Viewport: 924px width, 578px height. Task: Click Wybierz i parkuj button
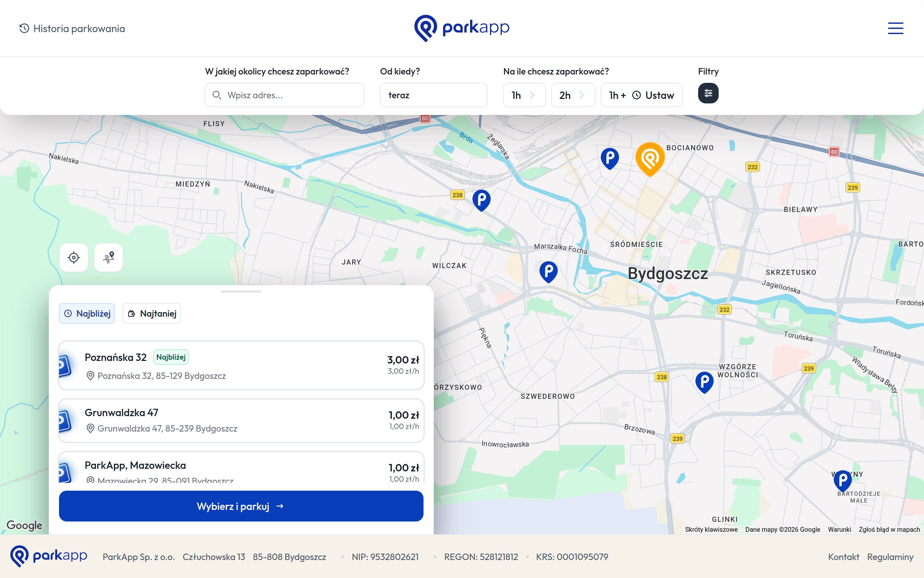(241, 506)
